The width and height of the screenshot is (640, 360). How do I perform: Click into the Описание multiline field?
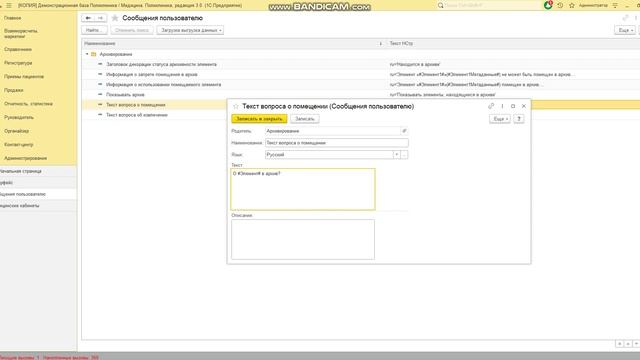[x=303, y=239]
